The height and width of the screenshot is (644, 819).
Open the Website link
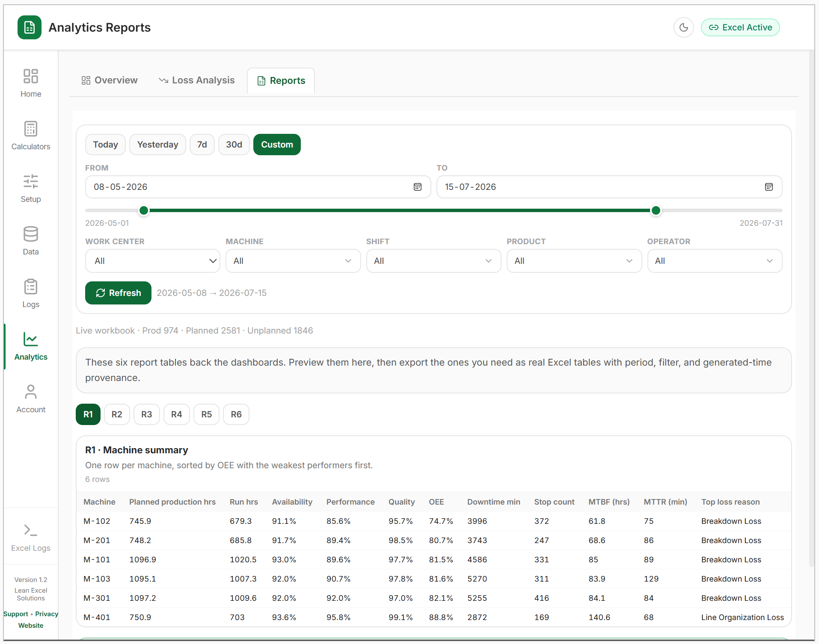tap(31, 626)
